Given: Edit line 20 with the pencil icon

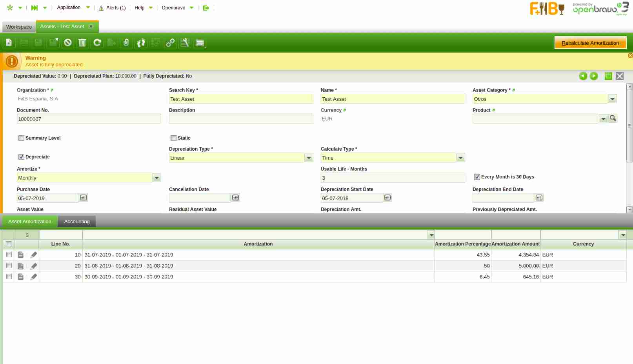Looking at the screenshot, I should (34, 266).
